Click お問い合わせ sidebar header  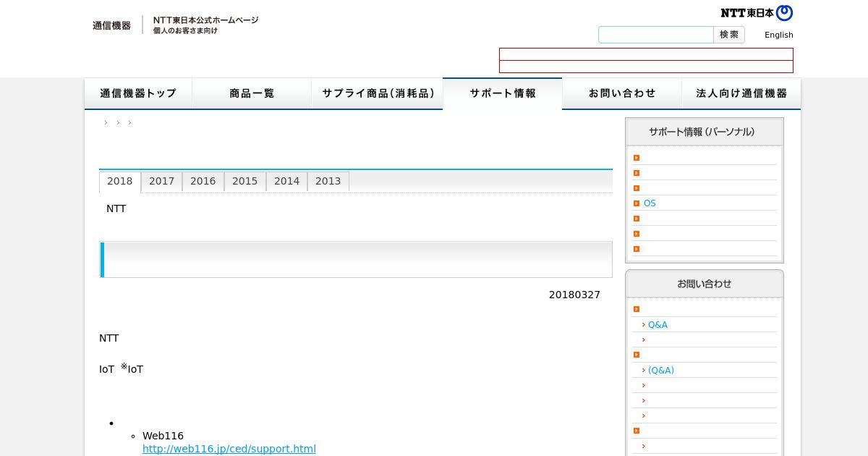[x=705, y=284]
